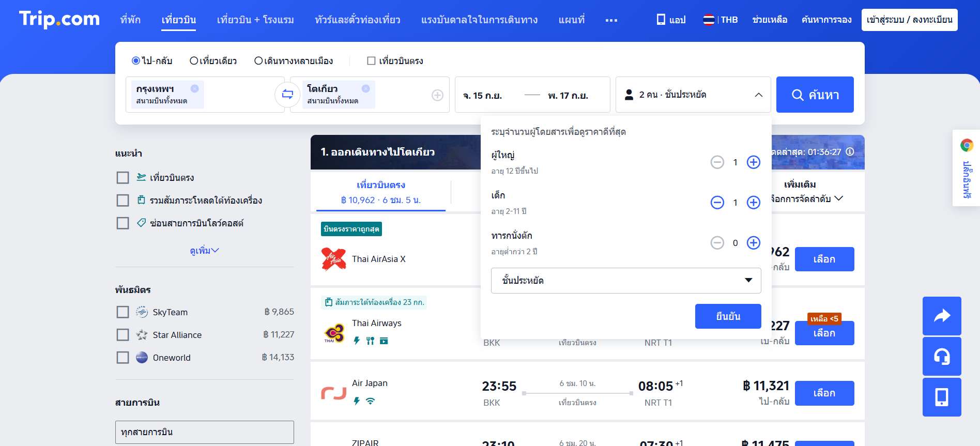Select the Air Japan flight

[x=824, y=393]
